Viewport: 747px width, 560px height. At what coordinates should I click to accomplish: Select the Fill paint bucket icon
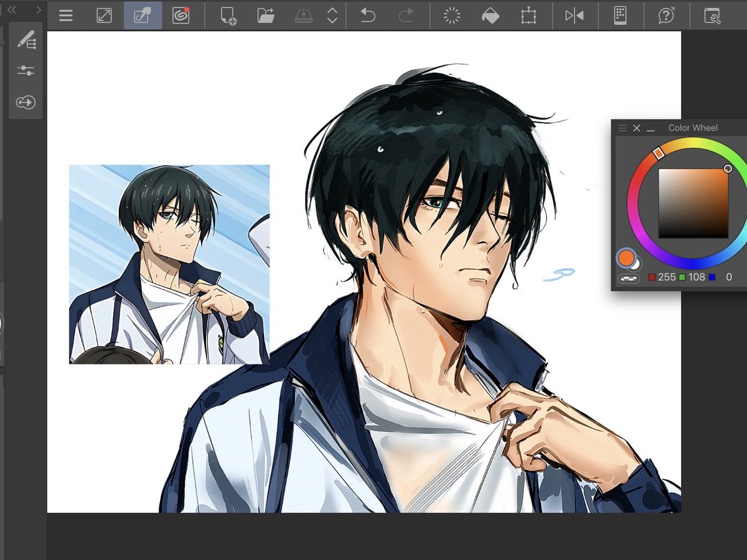coord(491,16)
